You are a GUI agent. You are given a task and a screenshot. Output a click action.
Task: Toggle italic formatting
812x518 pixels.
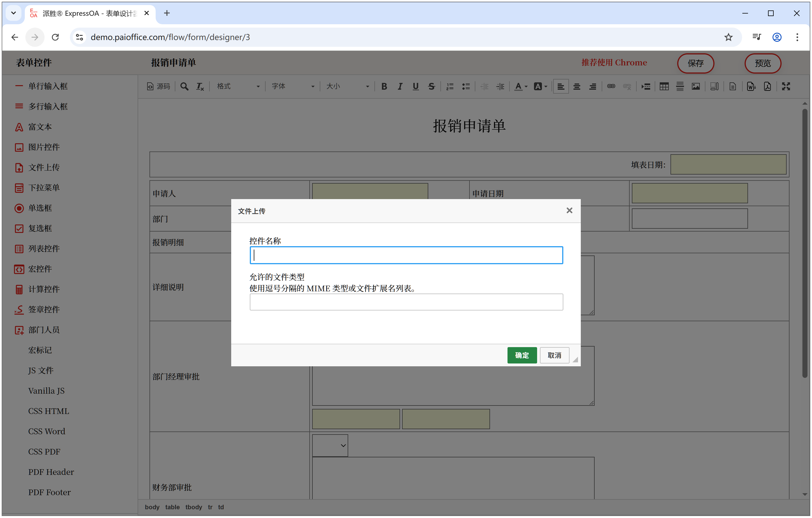pyautogui.click(x=400, y=86)
